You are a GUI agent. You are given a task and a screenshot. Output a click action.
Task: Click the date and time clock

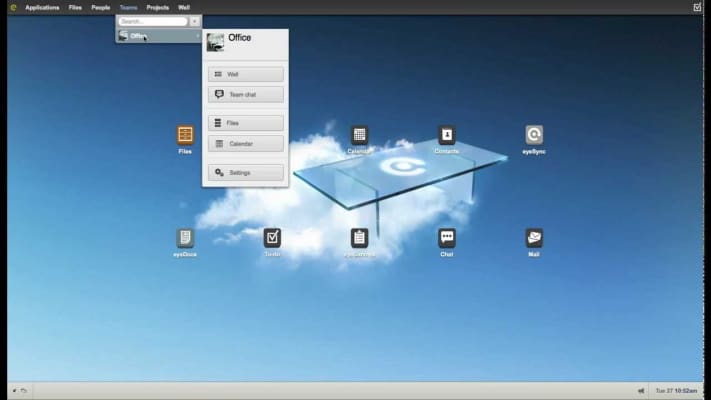click(676, 390)
